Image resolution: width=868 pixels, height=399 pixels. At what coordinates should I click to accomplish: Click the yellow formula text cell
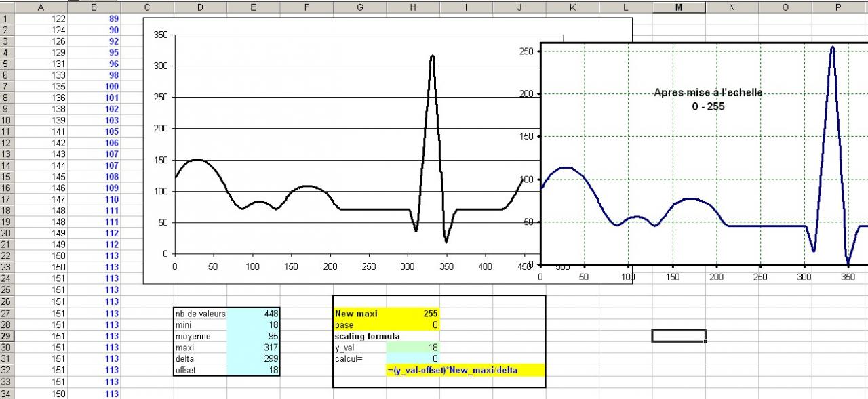point(465,371)
